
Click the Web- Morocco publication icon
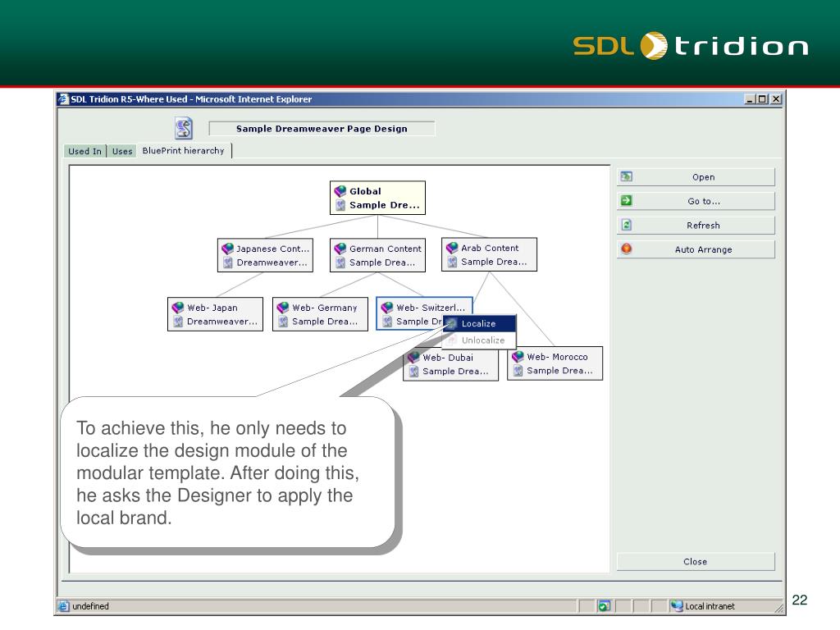518,357
